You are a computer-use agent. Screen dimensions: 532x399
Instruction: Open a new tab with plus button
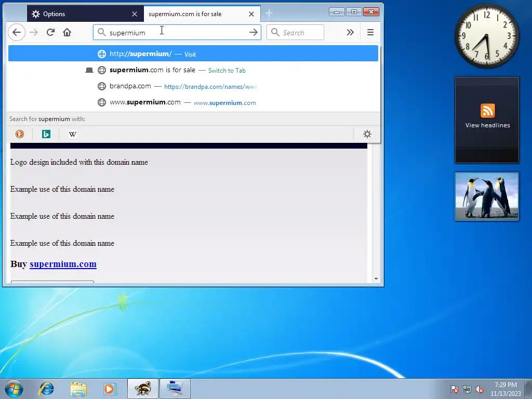point(269,14)
